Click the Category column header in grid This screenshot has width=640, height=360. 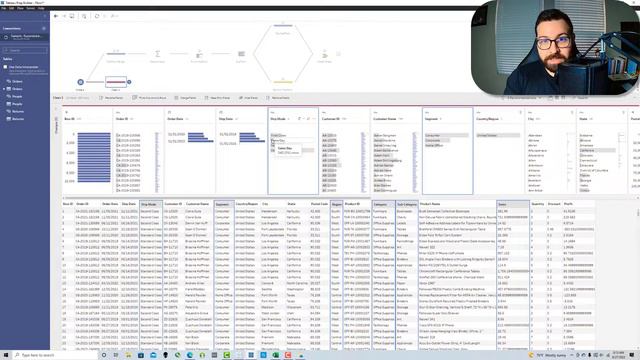383,204
